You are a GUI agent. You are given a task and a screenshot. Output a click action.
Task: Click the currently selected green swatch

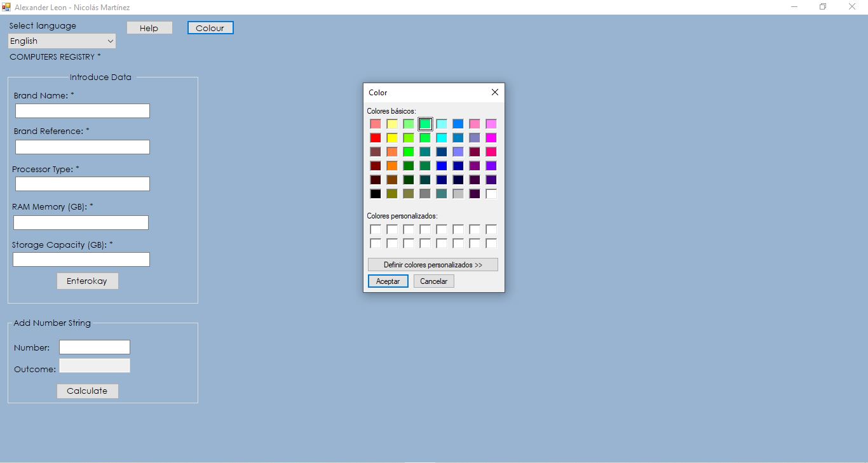pyautogui.click(x=425, y=124)
